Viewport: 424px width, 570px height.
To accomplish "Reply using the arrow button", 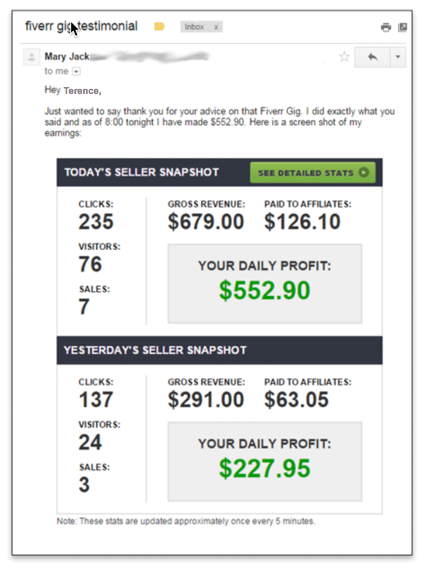I will tap(372, 57).
